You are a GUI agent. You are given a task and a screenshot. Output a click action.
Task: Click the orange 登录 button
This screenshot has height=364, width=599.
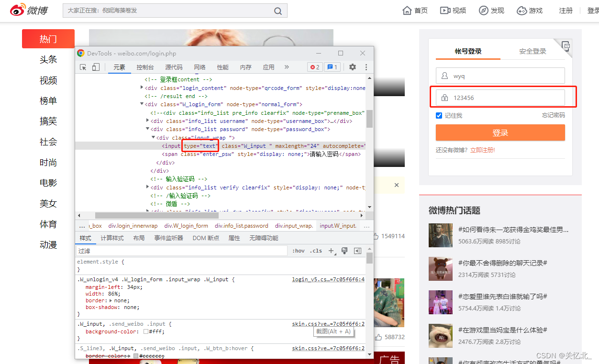[500, 132]
